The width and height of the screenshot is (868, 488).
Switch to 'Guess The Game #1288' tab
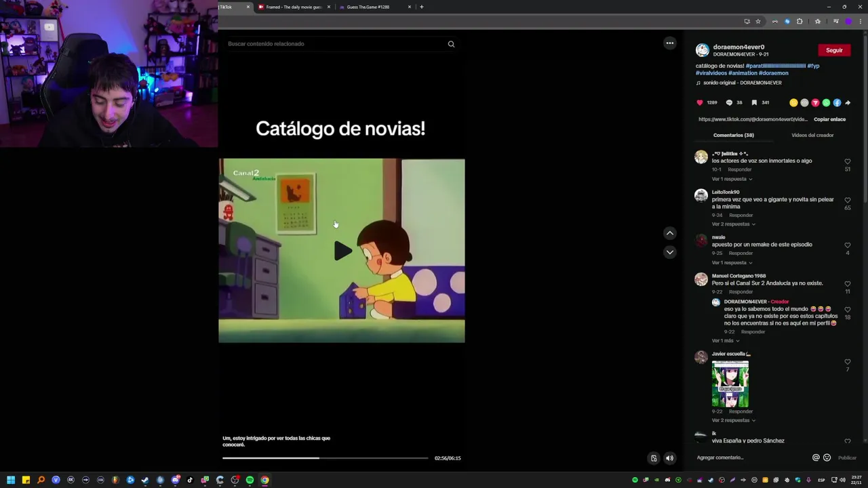pos(374,7)
